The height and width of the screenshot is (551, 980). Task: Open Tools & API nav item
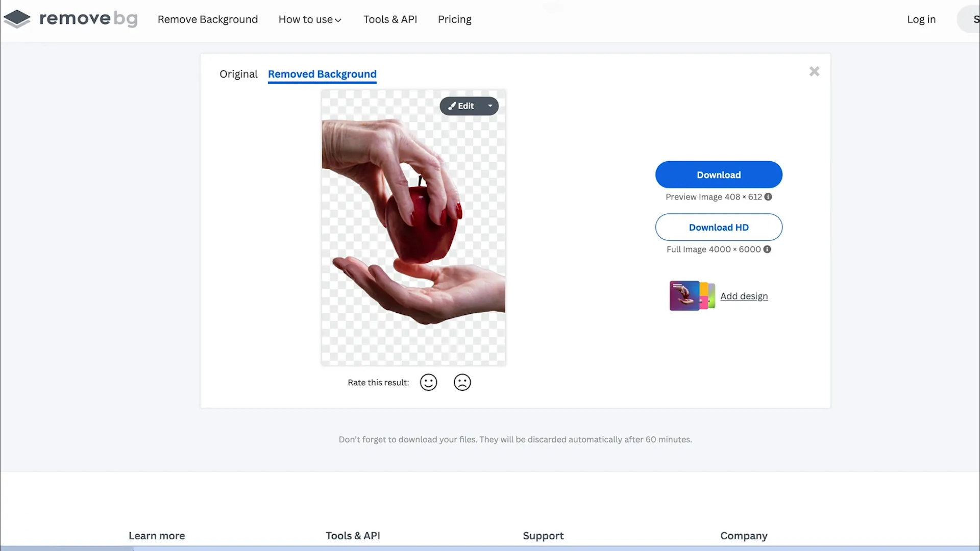click(390, 19)
